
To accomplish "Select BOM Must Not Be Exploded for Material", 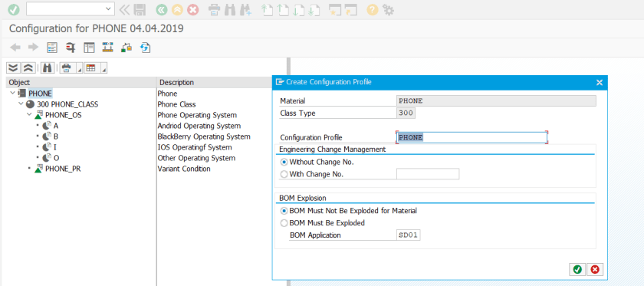I will 284,211.
